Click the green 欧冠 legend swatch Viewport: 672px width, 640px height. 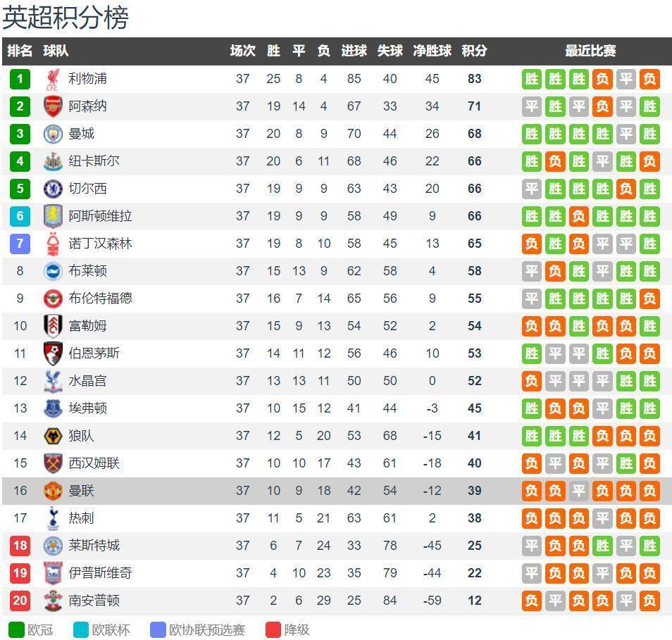(15, 629)
